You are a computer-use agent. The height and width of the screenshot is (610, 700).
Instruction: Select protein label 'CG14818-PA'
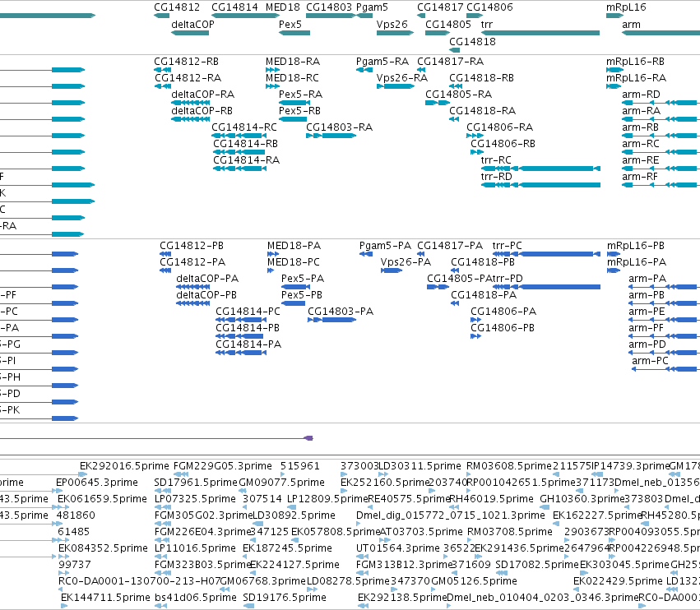pos(484,295)
